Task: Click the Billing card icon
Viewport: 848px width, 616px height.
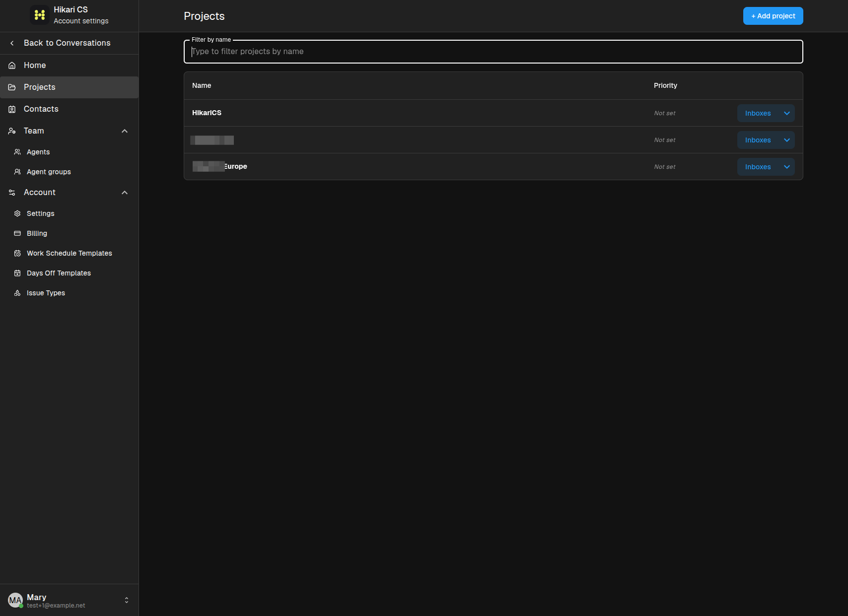Action: 17,233
